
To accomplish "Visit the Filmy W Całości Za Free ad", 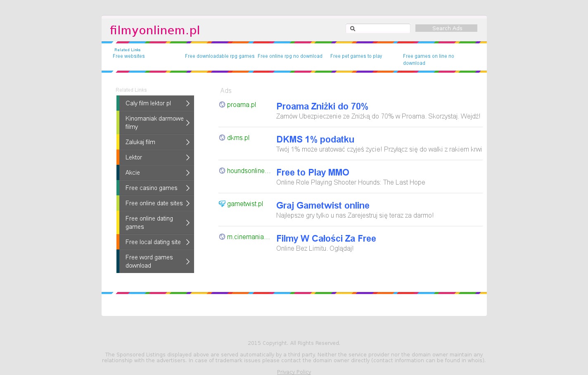I will (x=326, y=239).
